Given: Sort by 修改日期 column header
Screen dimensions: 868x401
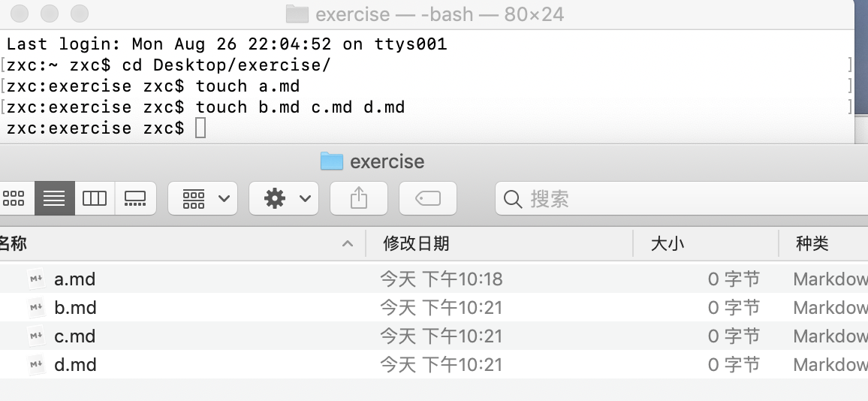Looking at the screenshot, I should click(416, 243).
